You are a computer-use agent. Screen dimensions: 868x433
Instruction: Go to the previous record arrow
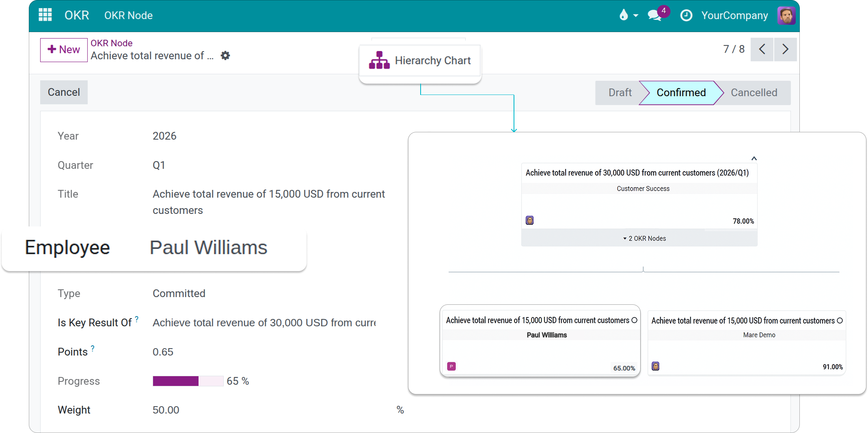tap(762, 50)
